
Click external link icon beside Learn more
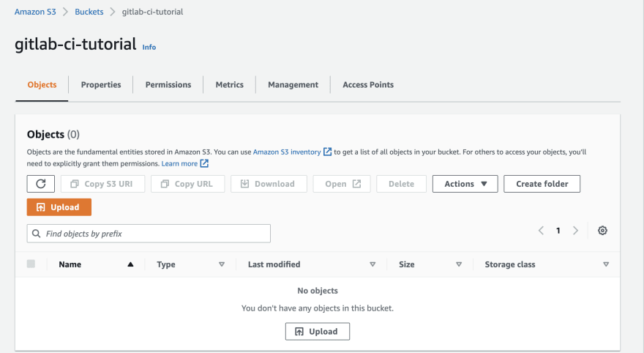tap(204, 163)
